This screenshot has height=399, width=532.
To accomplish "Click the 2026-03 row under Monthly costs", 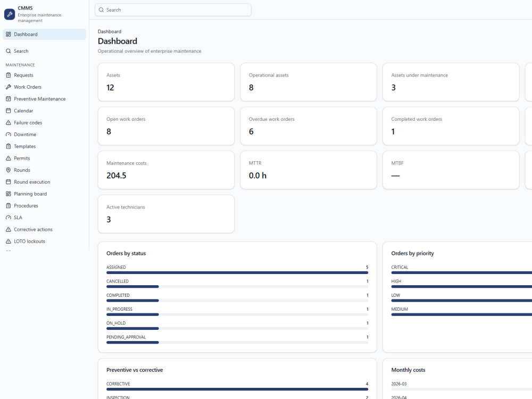I will point(461,386).
